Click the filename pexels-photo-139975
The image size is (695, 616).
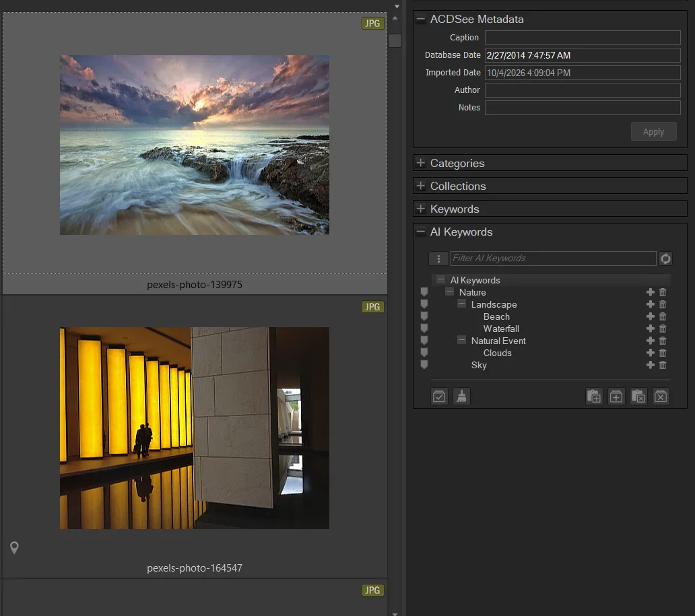pyautogui.click(x=195, y=285)
